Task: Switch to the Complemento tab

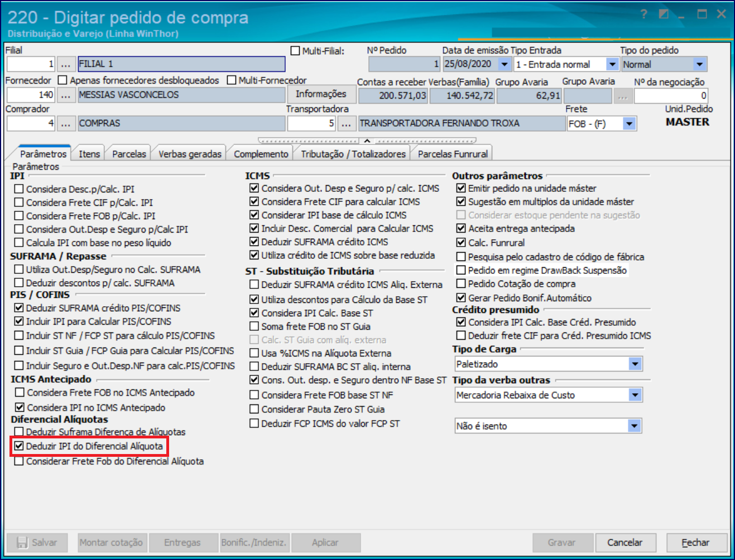Action: 261,154
